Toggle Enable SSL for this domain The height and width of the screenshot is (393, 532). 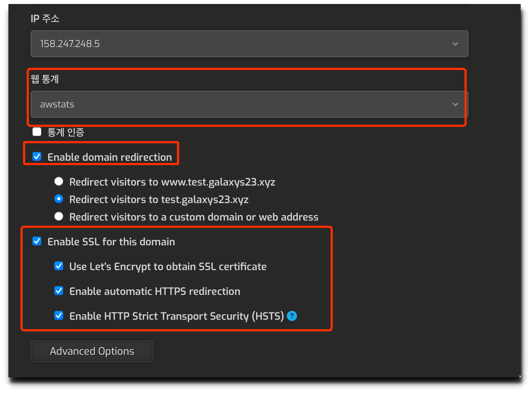(x=37, y=241)
